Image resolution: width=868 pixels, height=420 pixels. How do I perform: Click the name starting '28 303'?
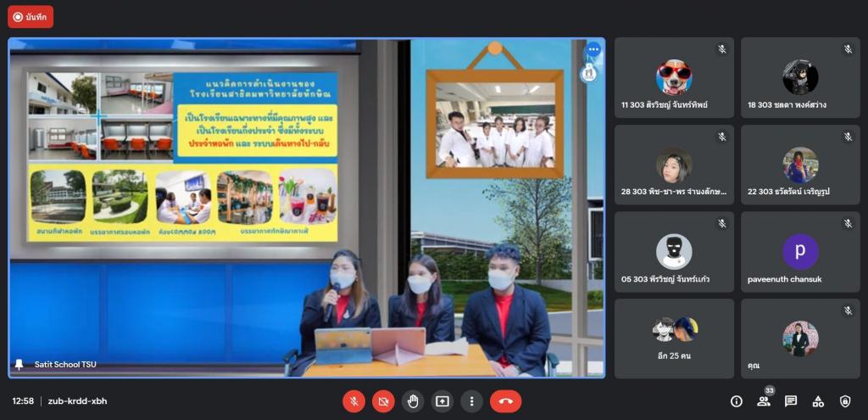point(674,192)
